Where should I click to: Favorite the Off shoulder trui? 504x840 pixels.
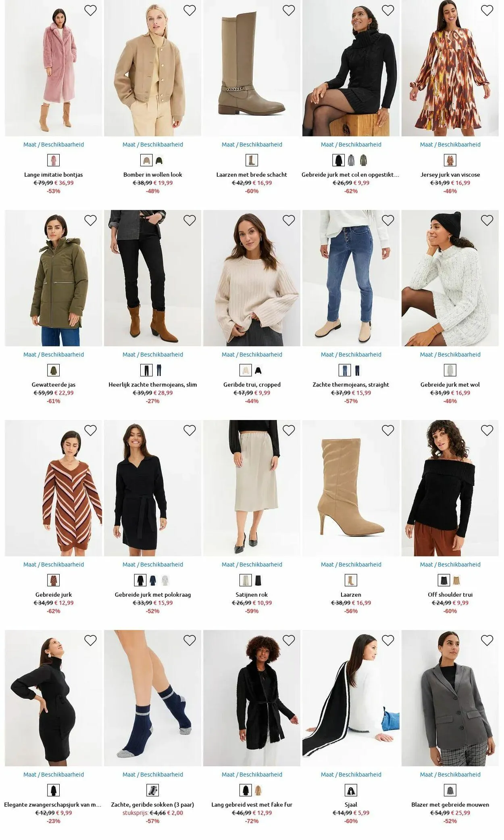coord(487,430)
